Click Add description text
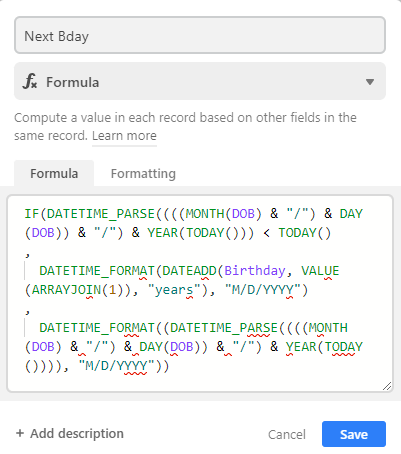 pyautogui.click(x=77, y=433)
